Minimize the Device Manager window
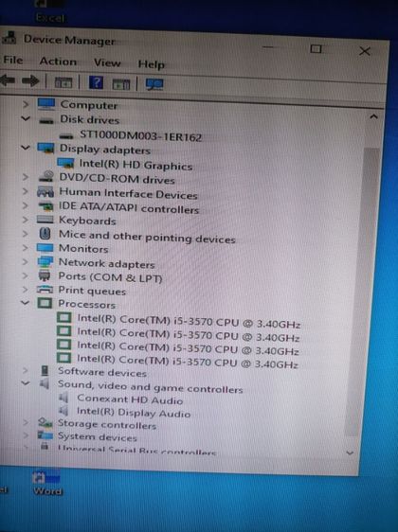Viewport: 398px width, 532px height. pyautogui.click(x=268, y=46)
